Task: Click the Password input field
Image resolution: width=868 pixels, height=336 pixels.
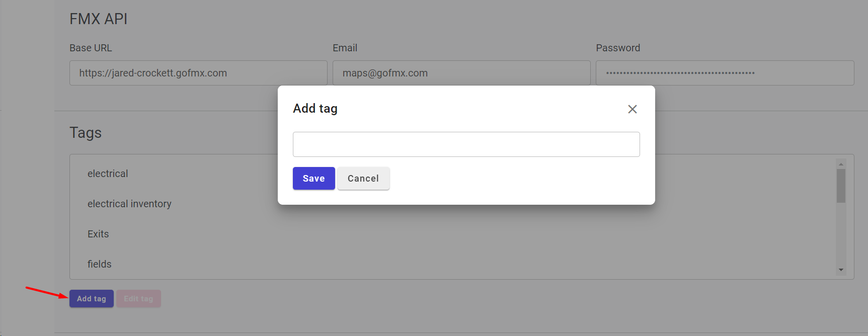Action: [x=725, y=73]
